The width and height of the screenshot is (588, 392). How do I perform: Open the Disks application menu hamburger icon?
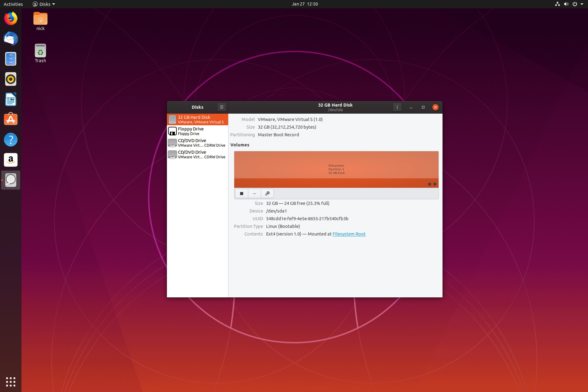pyautogui.click(x=222, y=107)
